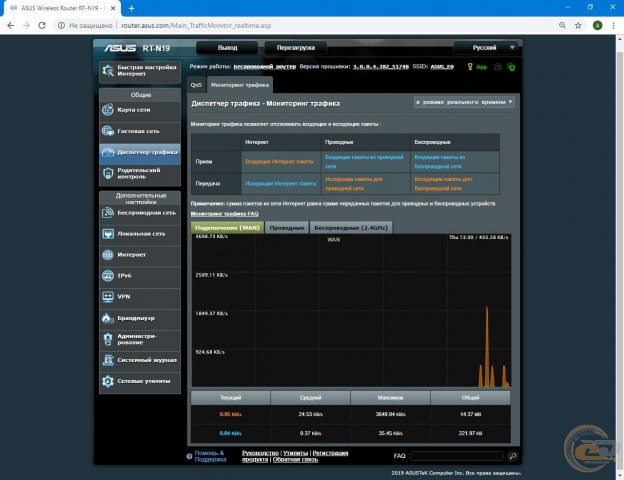Open the Мониторинг трафика FAQ link

click(224, 214)
